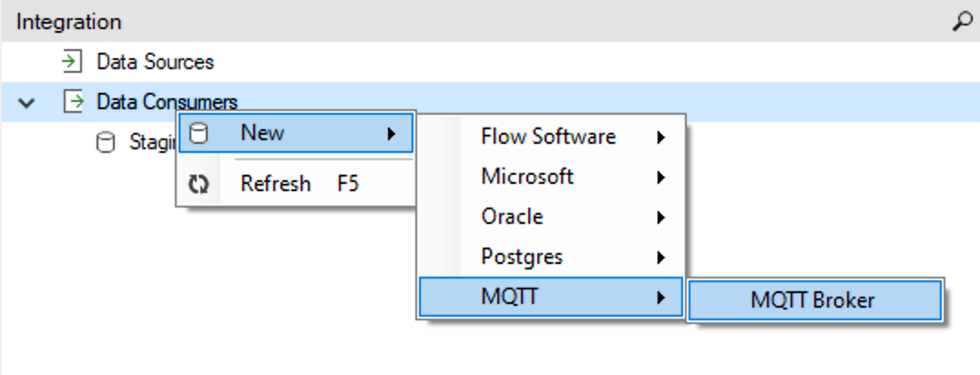Image resolution: width=980 pixels, height=375 pixels.
Task: Open the Oracle menu entry
Action: pos(551,217)
